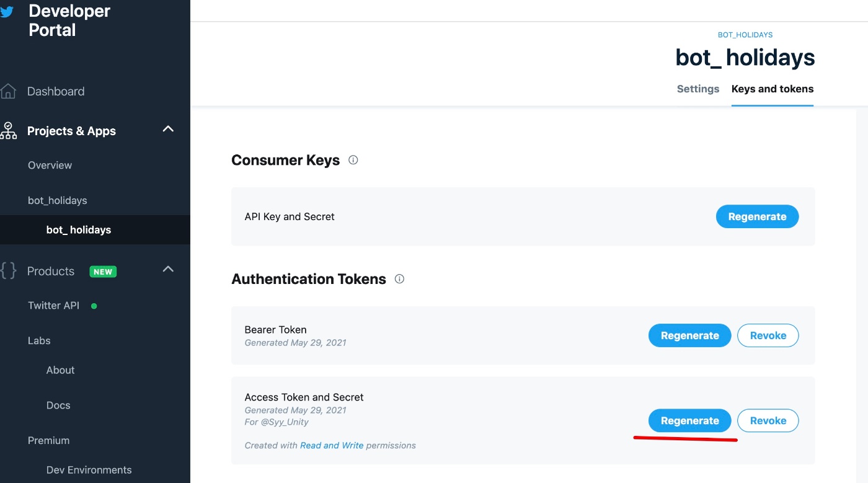Revoke the Bearer Token
Screen dimensions: 868x483
pos(768,335)
